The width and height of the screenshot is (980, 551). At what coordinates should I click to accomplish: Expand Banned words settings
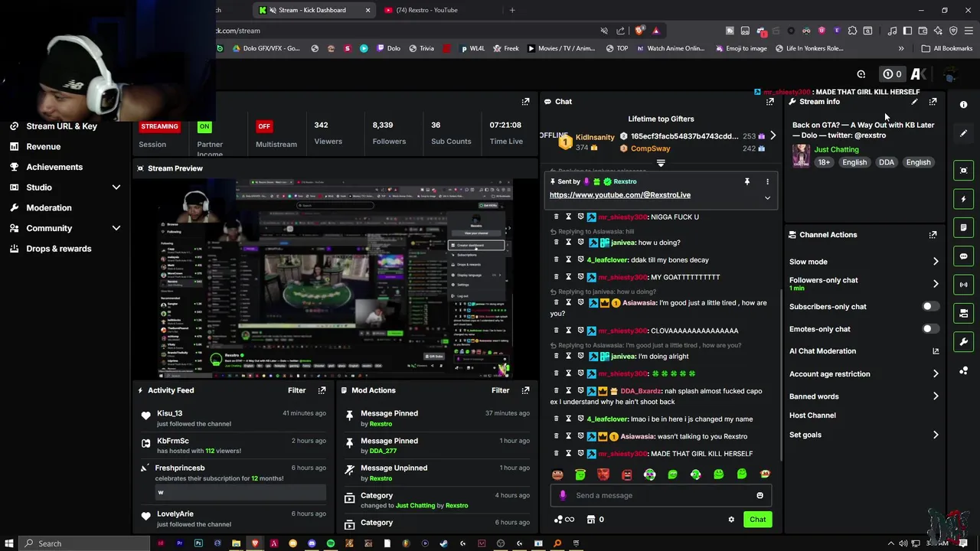936,396
